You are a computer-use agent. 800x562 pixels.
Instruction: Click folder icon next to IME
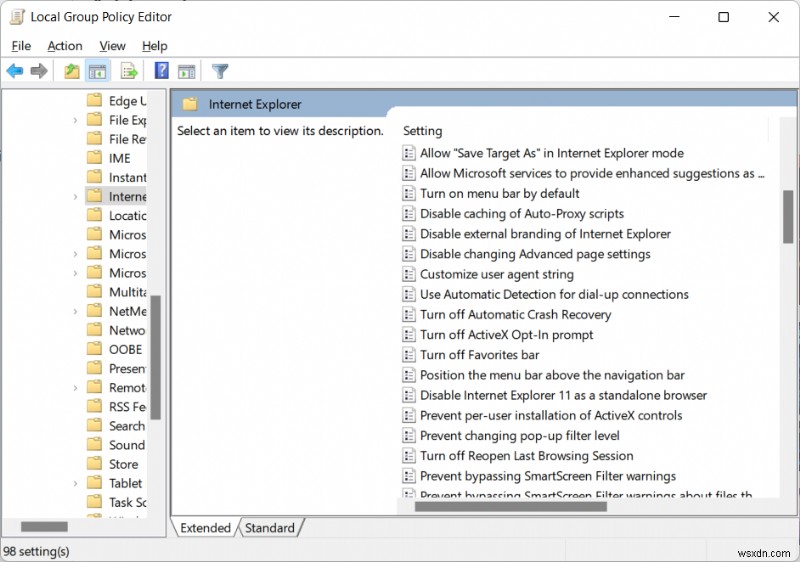click(94, 158)
